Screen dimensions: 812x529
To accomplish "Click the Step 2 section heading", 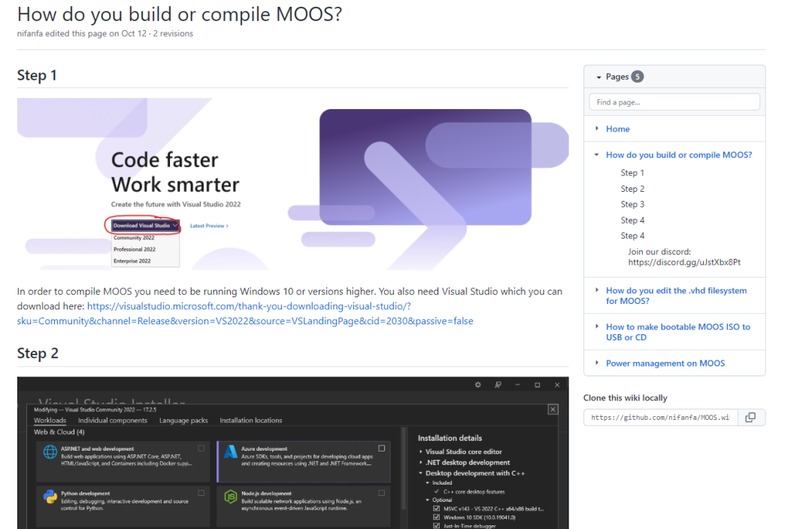I will point(38,354).
